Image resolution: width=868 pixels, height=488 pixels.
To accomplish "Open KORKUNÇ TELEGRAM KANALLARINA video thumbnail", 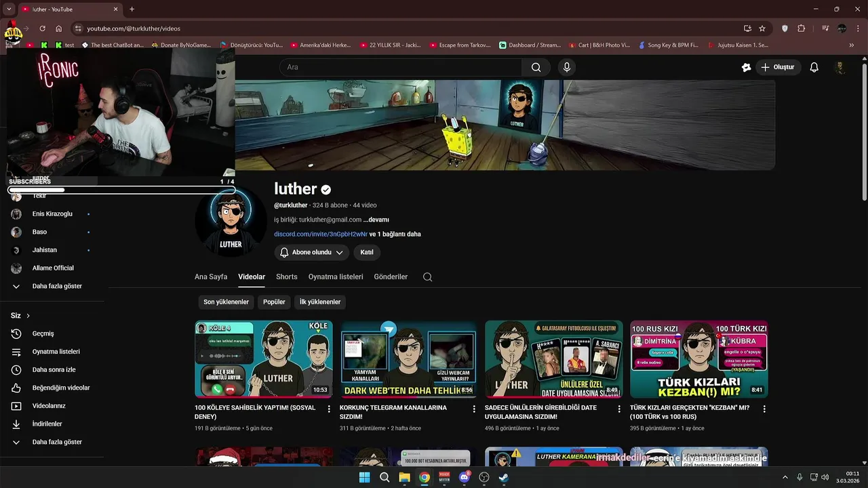I will coord(408,359).
